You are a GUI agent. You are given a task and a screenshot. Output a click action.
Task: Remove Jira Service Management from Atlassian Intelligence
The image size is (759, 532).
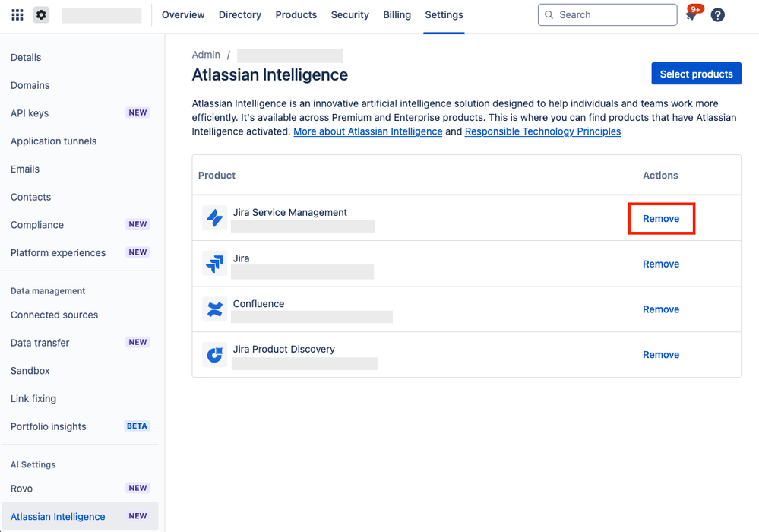(661, 219)
